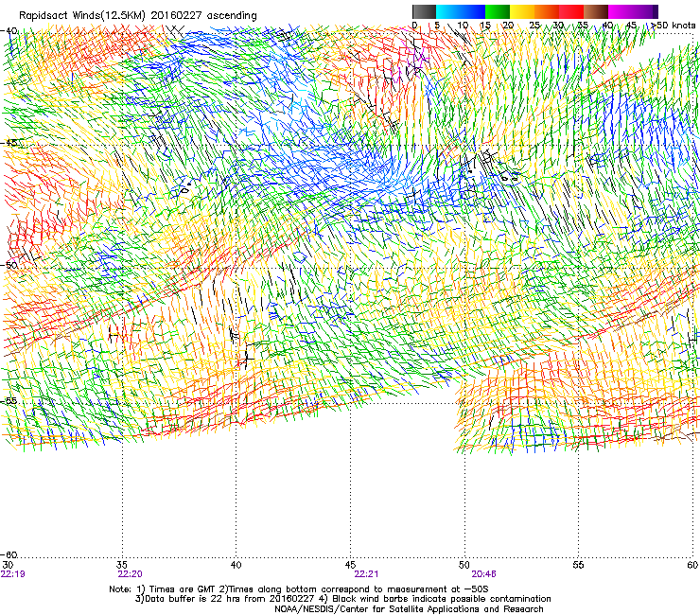Click the purple time stamp '22:21'
The width and height of the screenshot is (700, 615).
(366, 574)
